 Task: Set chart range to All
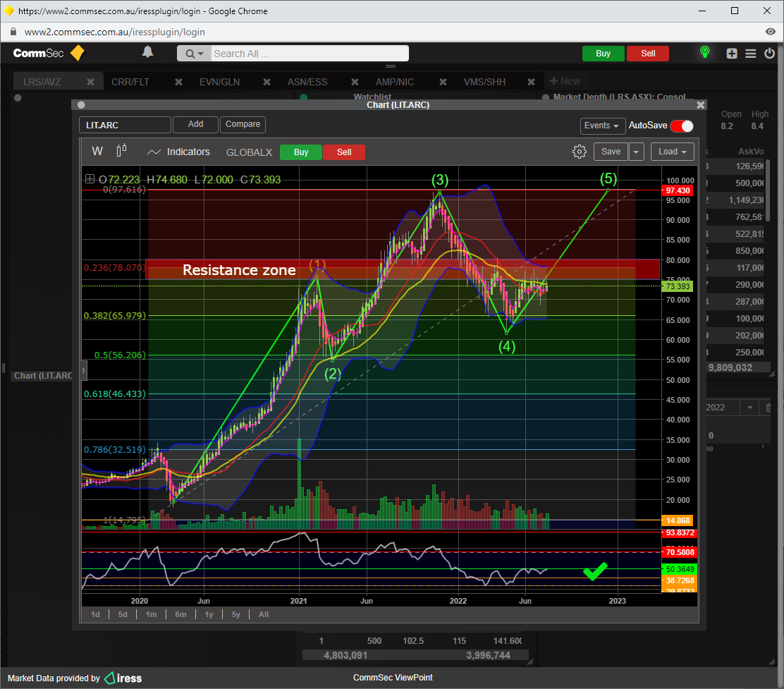click(x=264, y=614)
